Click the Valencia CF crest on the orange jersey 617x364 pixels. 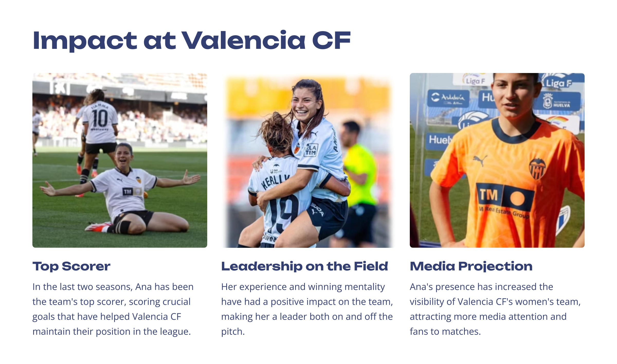click(537, 169)
